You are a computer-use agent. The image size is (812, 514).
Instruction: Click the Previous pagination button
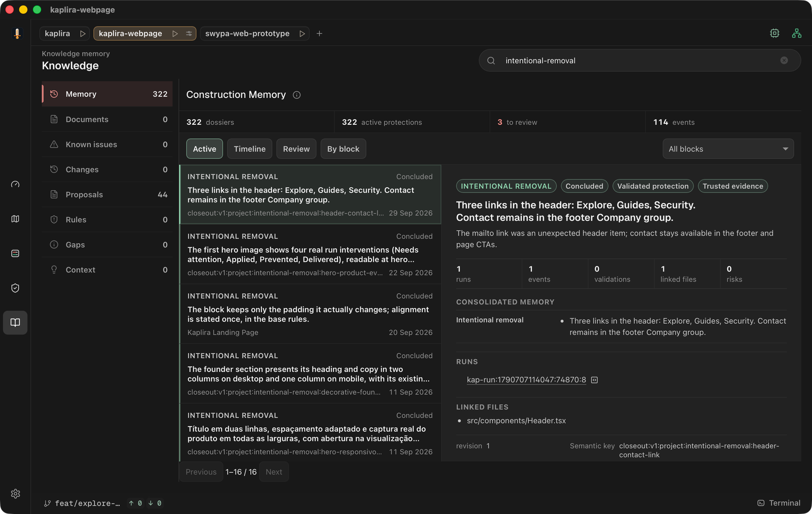(x=201, y=472)
